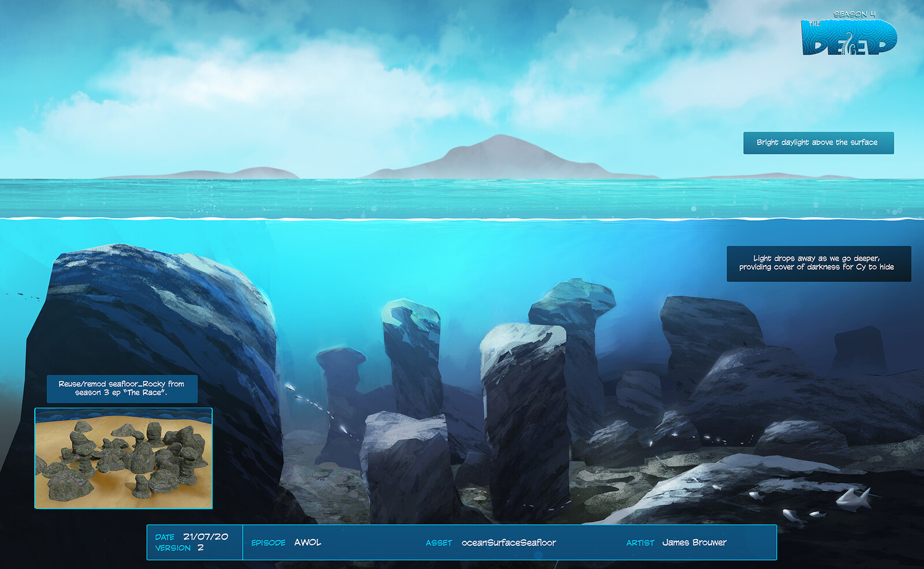Viewport: 924px width, 569px height.
Task: Click the asset name oceanSurfaceSeafloor
Action: [509, 542]
